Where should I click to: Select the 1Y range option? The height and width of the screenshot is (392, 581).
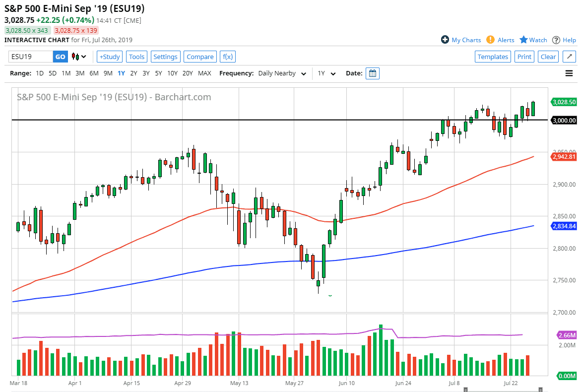click(121, 73)
